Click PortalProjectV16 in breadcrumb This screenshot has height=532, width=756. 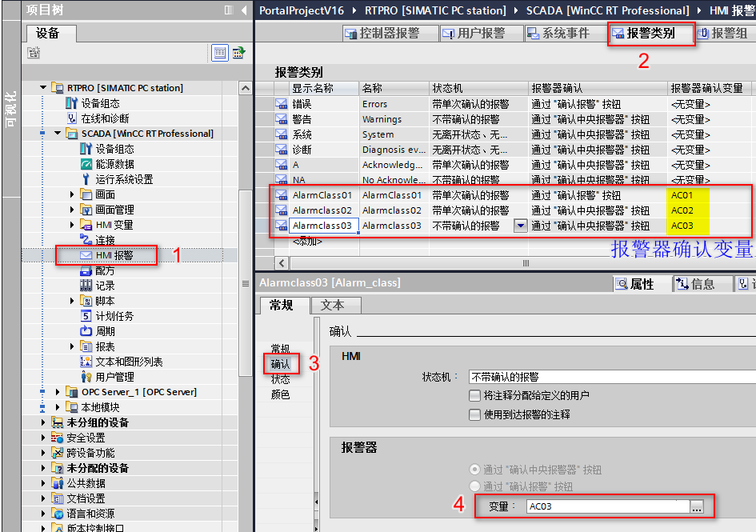coord(302,10)
